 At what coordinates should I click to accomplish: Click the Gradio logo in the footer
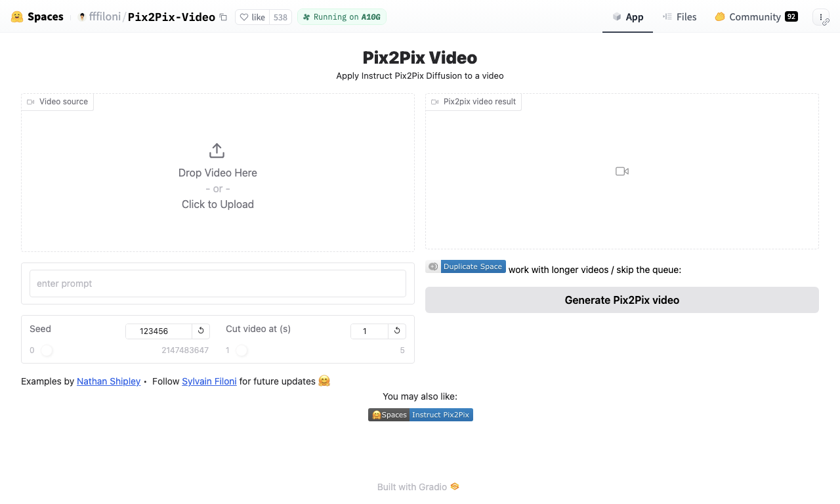(x=455, y=487)
